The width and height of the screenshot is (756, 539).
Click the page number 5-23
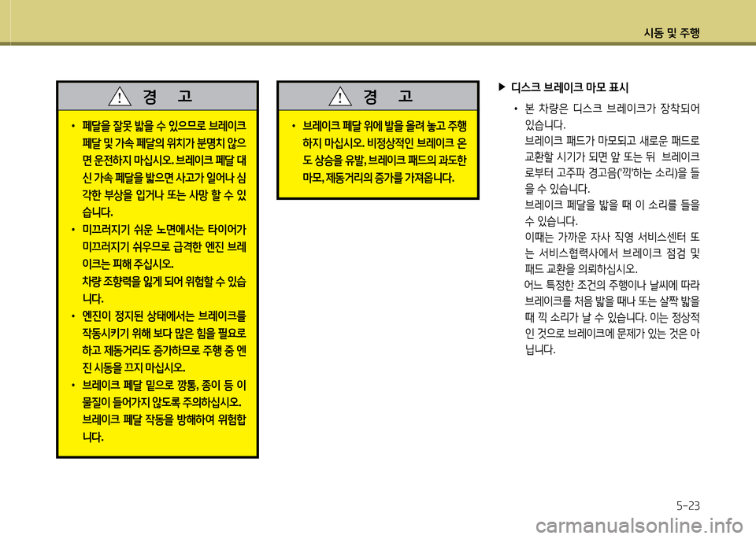tap(687, 506)
